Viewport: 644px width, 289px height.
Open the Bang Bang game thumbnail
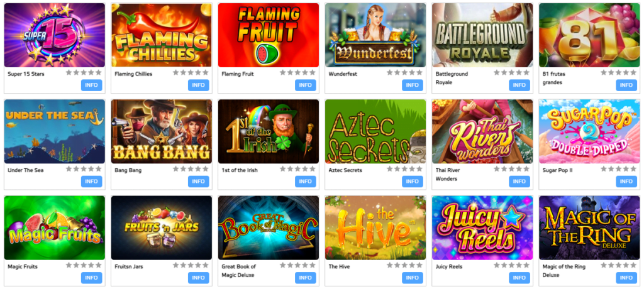point(162,131)
